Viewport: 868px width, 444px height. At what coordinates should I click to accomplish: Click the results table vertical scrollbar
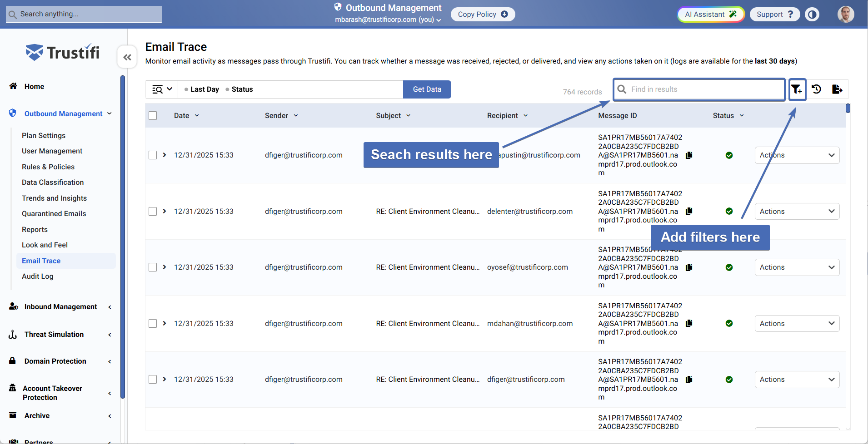[x=848, y=109]
